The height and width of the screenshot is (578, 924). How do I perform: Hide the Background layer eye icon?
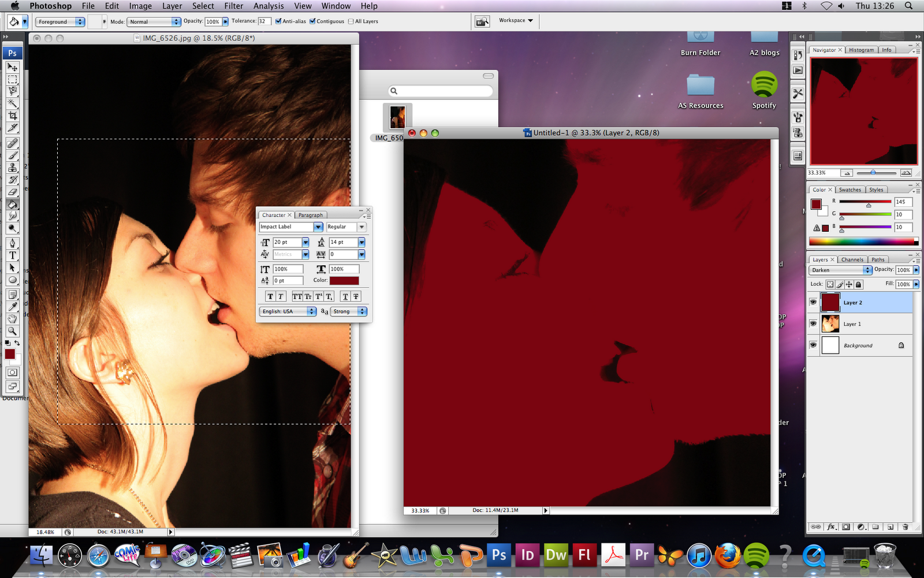pyautogui.click(x=813, y=345)
